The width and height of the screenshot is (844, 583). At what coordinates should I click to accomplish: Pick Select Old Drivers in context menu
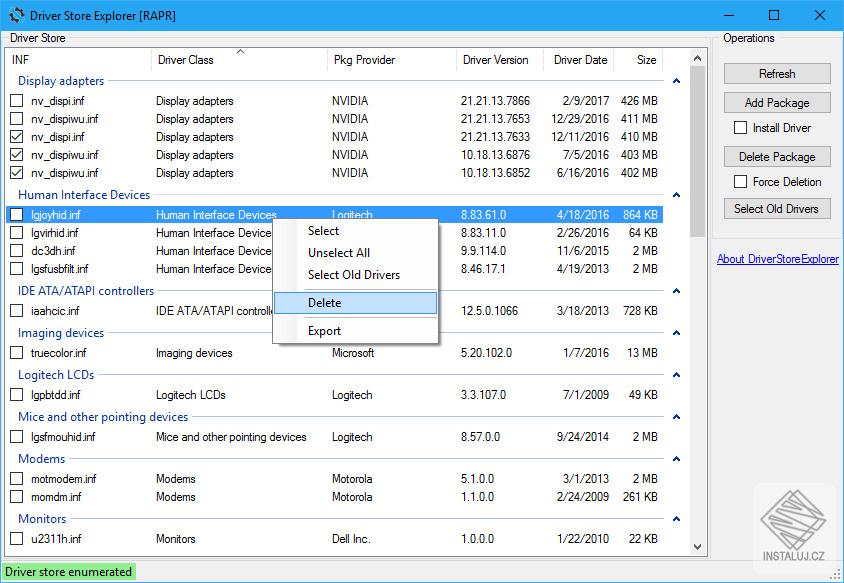point(353,275)
